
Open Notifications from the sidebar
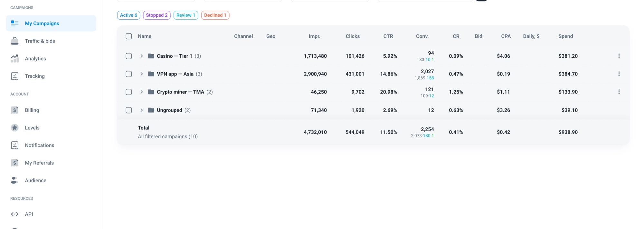pos(51,145)
